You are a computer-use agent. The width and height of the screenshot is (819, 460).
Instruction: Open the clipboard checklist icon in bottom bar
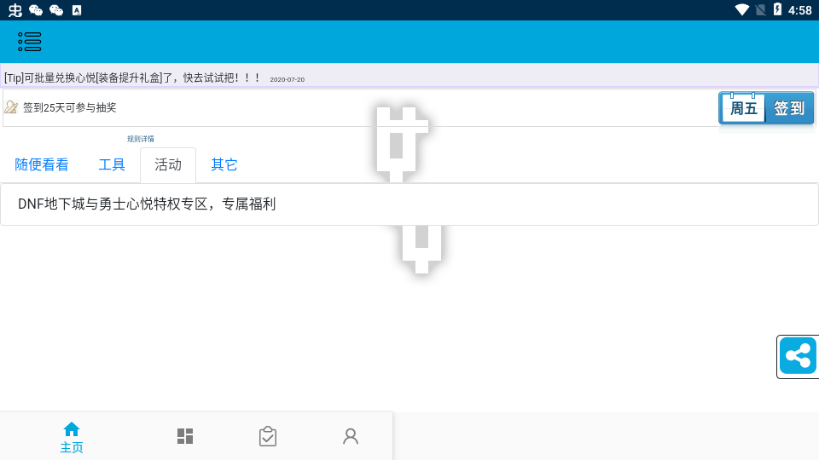click(267, 436)
